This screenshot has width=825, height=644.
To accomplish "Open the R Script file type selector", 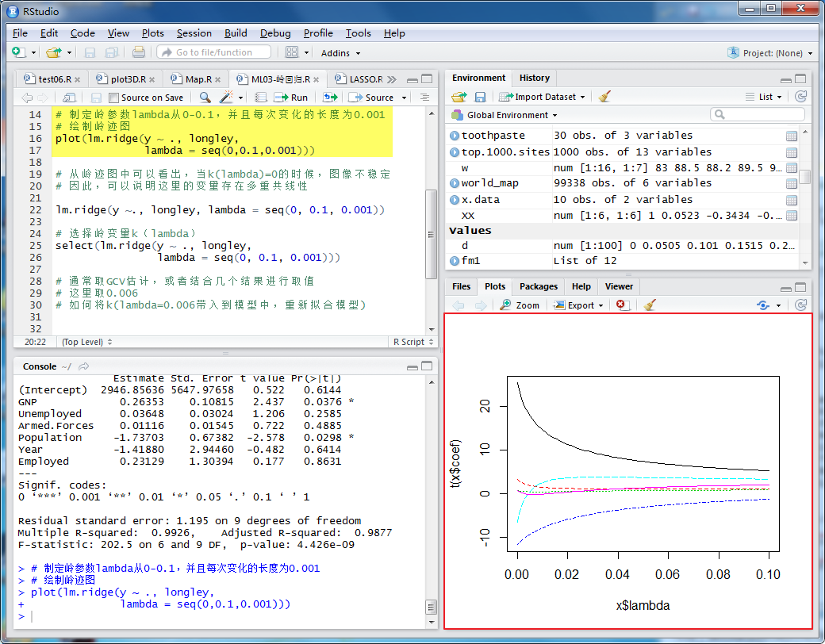I will pos(413,342).
